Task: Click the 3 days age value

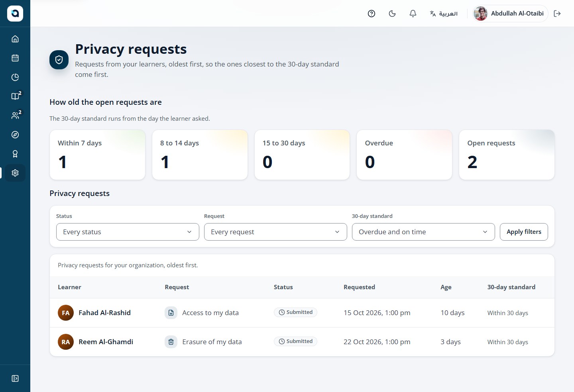Action: [450, 342]
